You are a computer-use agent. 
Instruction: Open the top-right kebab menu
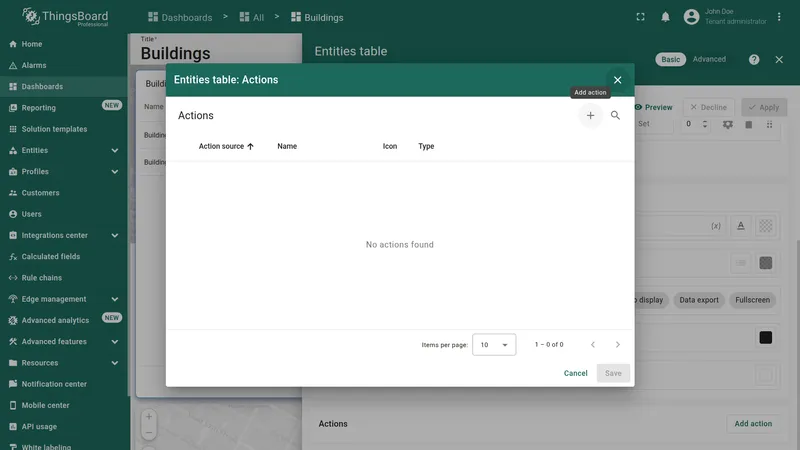point(779,17)
